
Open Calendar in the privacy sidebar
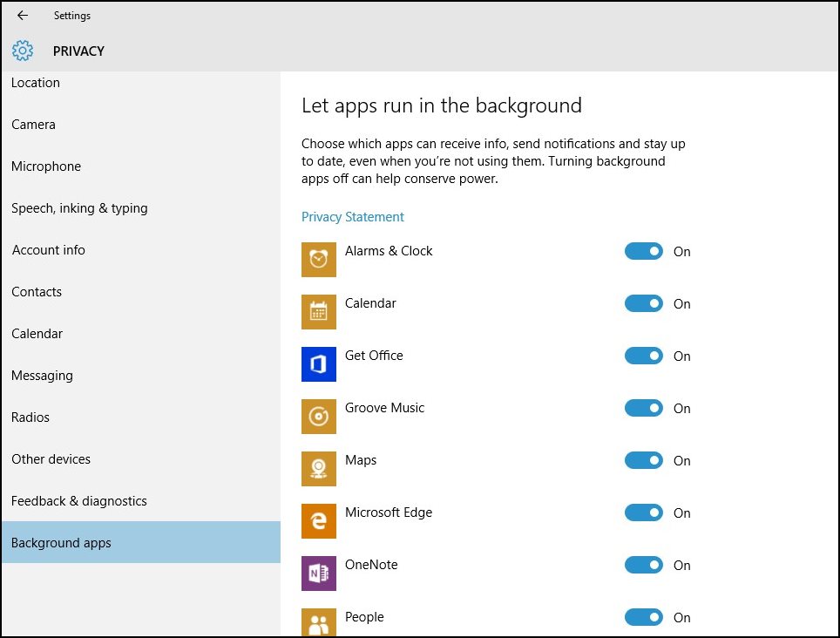pyautogui.click(x=141, y=334)
